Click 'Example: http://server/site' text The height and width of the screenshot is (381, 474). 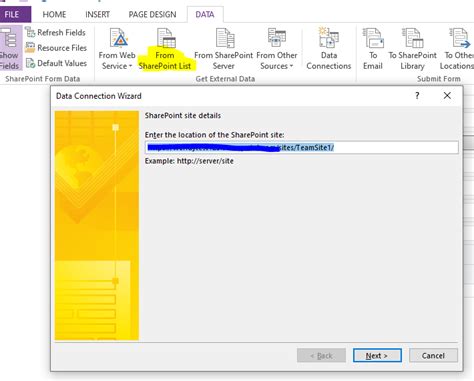(189, 161)
